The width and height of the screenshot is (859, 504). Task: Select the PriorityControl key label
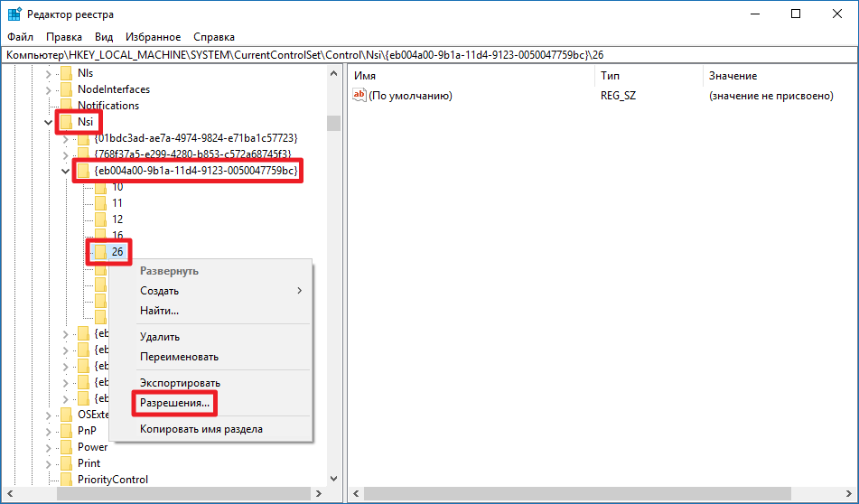(x=112, y=480)
